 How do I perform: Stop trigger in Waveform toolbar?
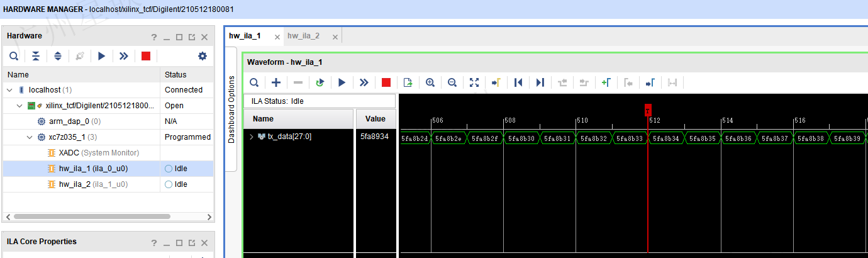tap(386, 82)
